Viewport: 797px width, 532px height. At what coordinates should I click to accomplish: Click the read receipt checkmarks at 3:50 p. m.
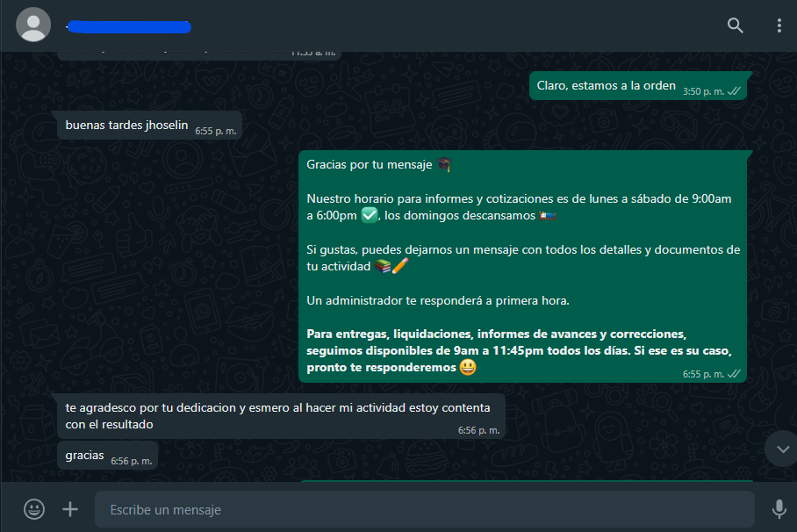(734, 91)
